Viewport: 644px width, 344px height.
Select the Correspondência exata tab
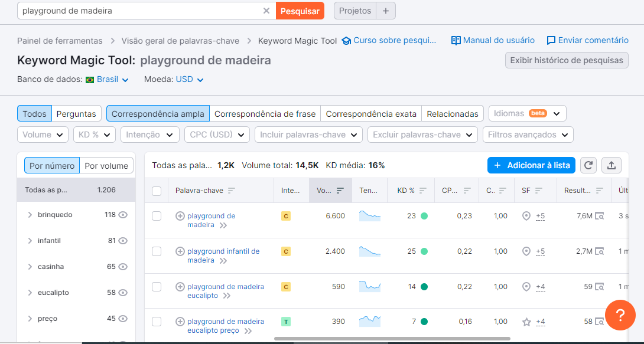[x=371, y=113]
